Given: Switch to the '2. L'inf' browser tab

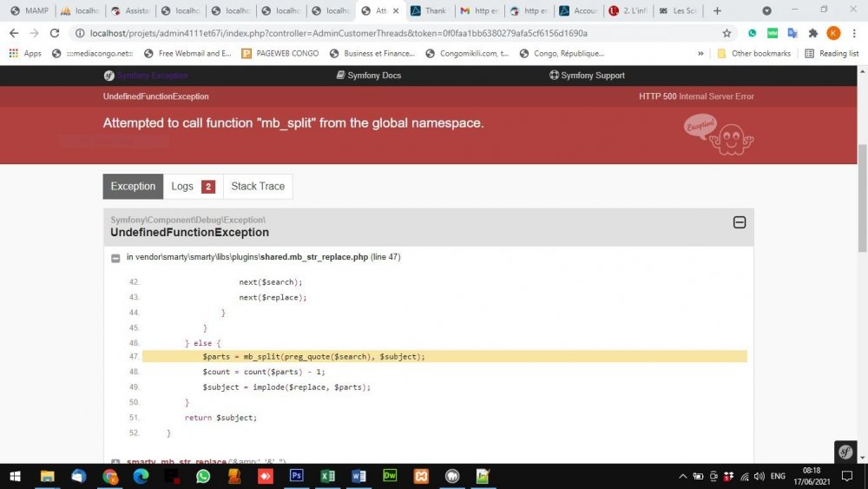Looking at the screenshot, I should pos(628,10).
